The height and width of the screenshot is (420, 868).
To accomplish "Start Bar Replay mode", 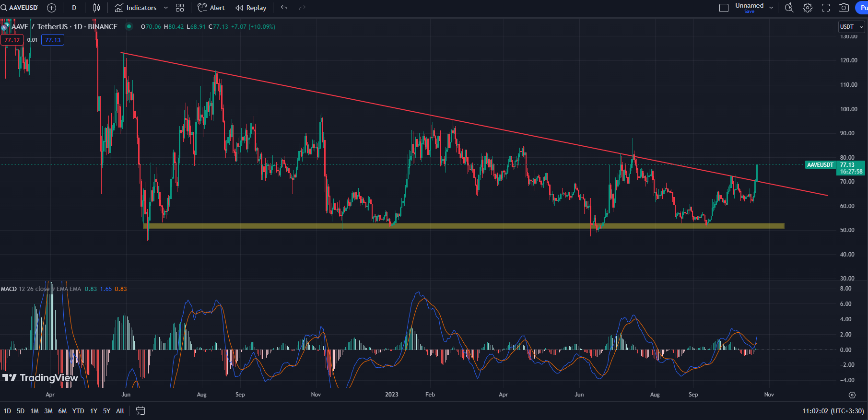I will [251, 8].
